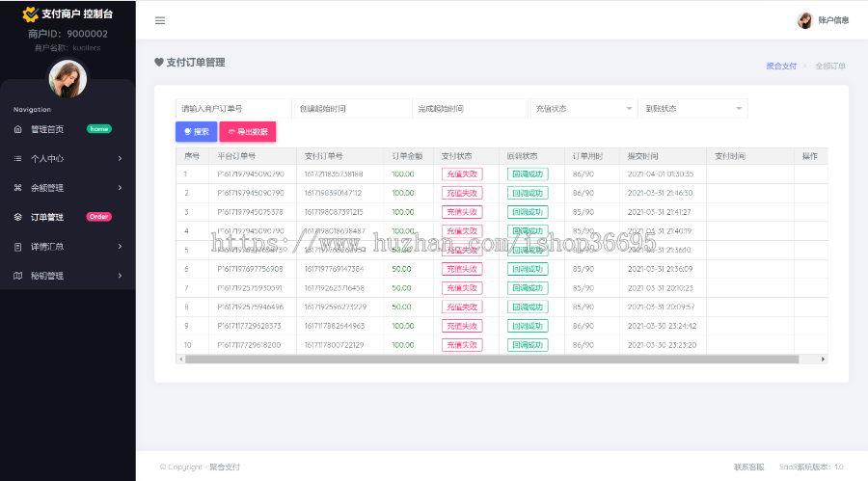Viewport: 868px width, 481px height.
Task: Click the layers icon beside 订单管理
Action: coord(17,217)
